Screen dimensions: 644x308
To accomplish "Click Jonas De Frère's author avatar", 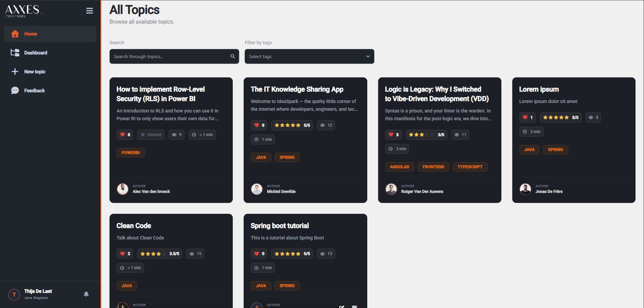I will 525,189.
